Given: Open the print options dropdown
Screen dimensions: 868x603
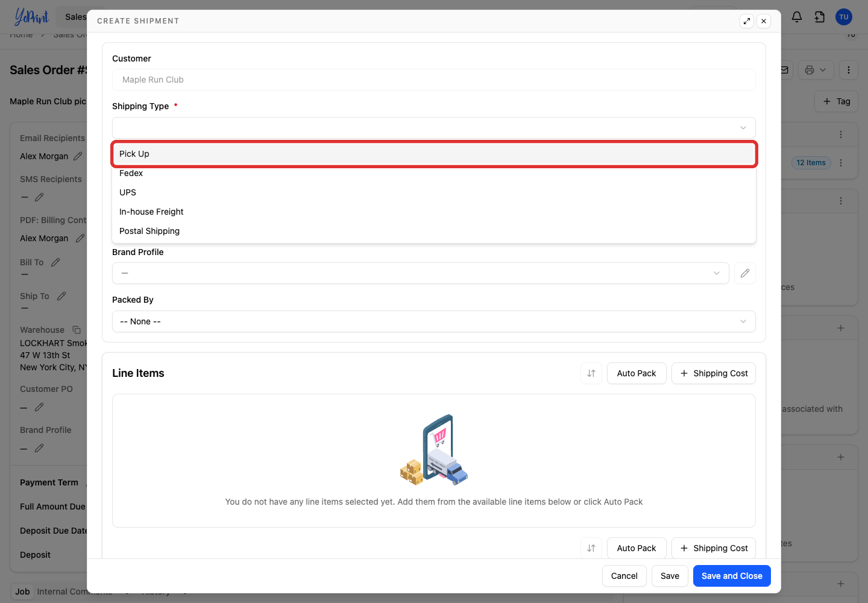Looking at the screenshot, I should click(816, 70).
